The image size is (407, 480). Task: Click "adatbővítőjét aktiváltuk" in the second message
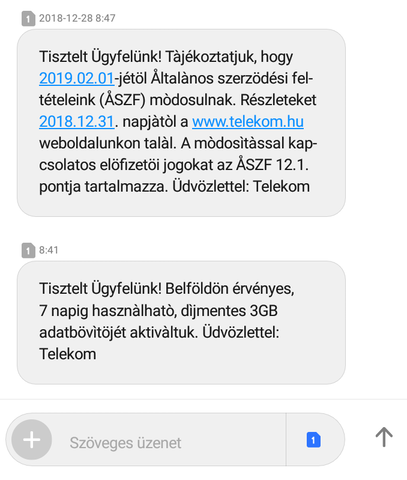(x=118, y=333)
